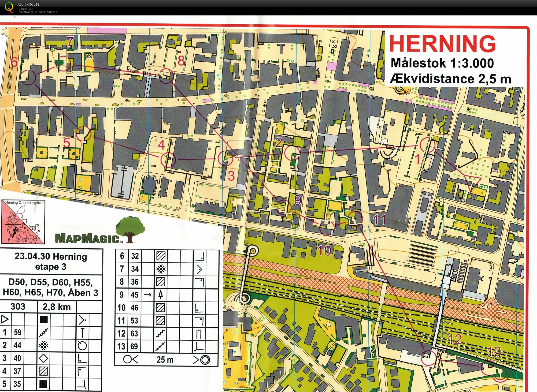This screenshot has width=537, height=392.
Task: Click the class list starting D50, D55
Action: (51, 287)
